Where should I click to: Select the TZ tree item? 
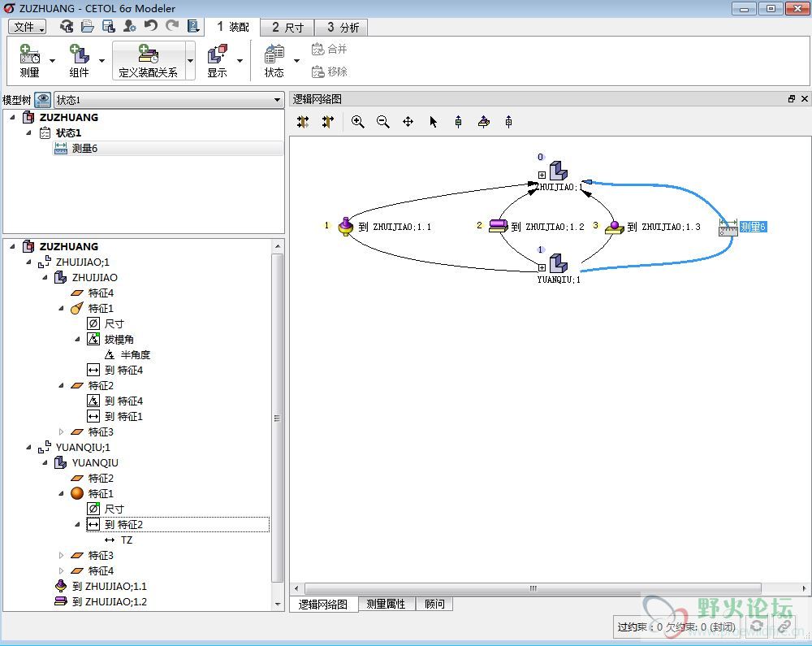coord(127,540)
